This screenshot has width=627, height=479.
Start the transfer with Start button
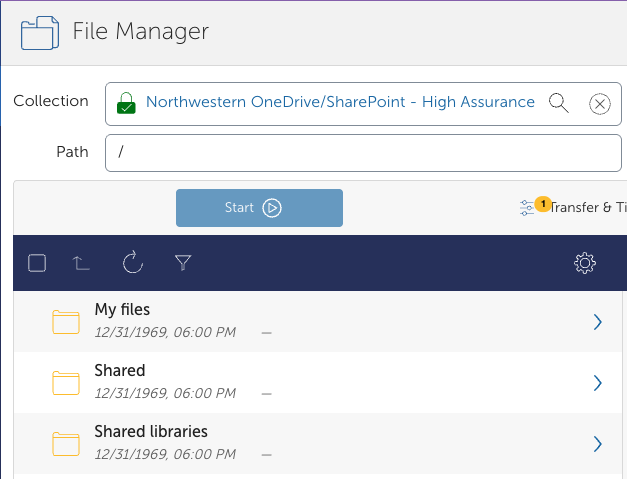coord(259,208)
